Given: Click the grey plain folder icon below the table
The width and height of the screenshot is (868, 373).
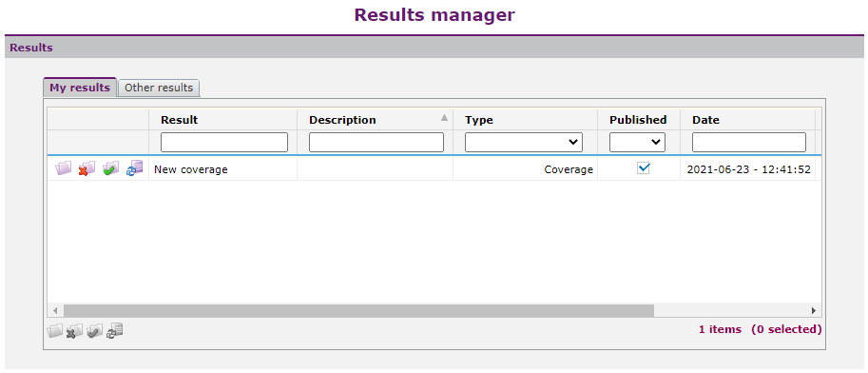Looking at the screenshot, I should tap(55, 331).
